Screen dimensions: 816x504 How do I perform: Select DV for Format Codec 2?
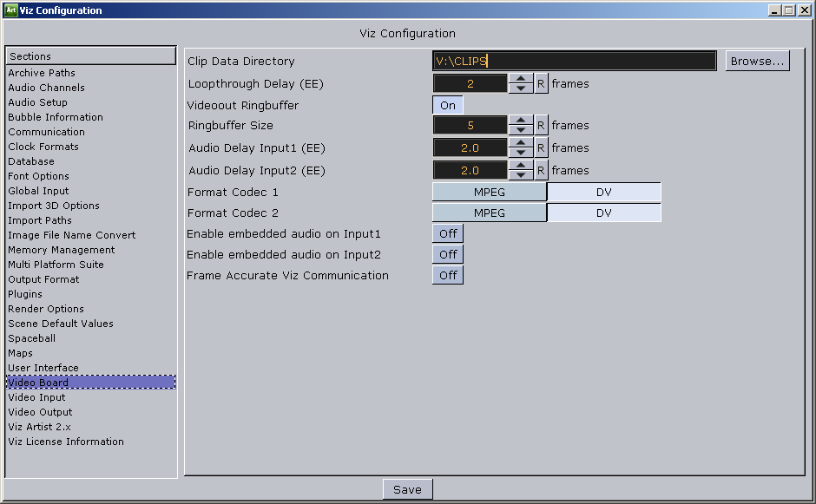(603, 213)
